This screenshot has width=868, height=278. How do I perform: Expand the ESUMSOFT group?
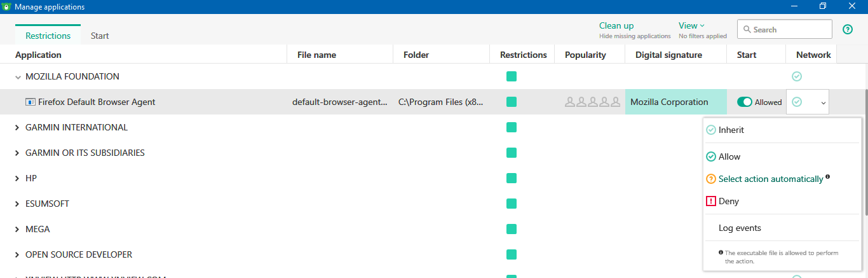18,204
